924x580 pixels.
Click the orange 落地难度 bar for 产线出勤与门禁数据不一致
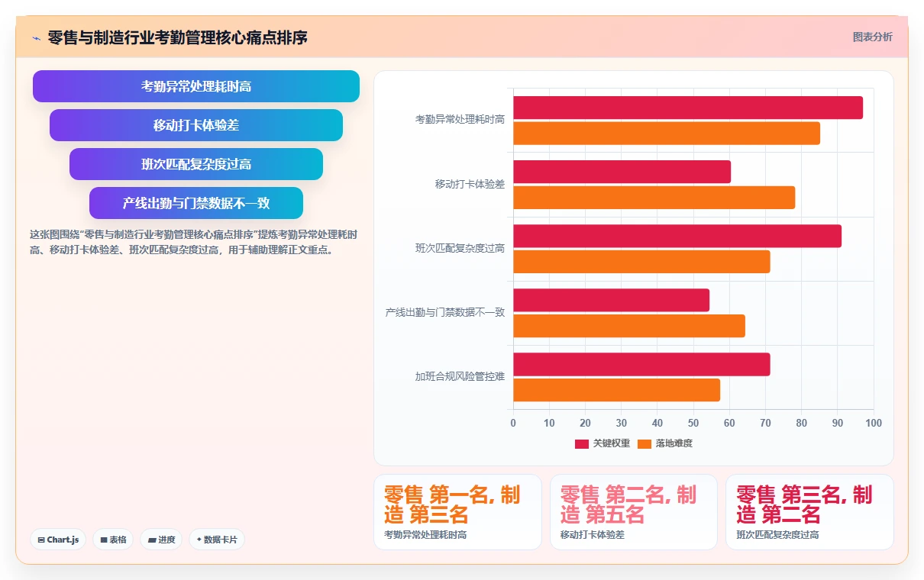coord(629,326)
